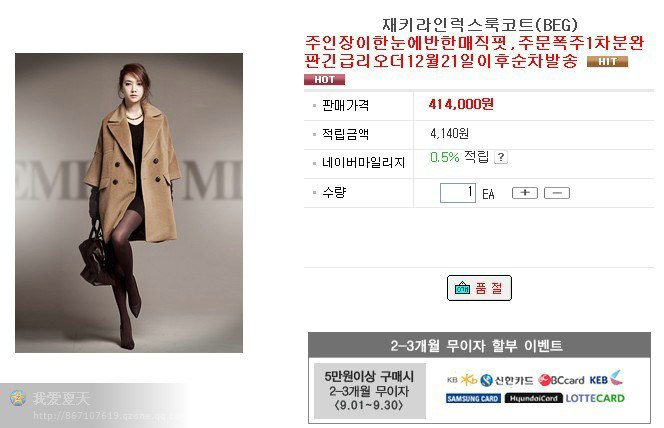Click the HOT badge icon
This screenshot has height=428, width=664.
[324, 80]
